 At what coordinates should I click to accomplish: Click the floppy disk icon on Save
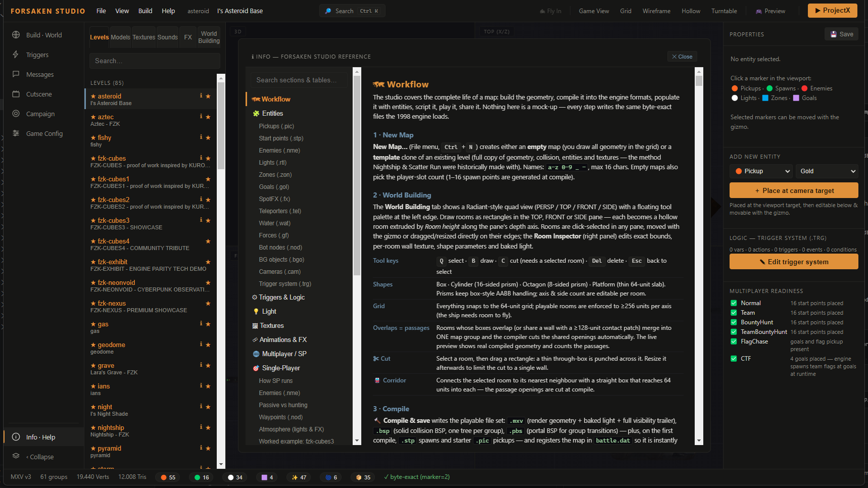coord(834,34)
